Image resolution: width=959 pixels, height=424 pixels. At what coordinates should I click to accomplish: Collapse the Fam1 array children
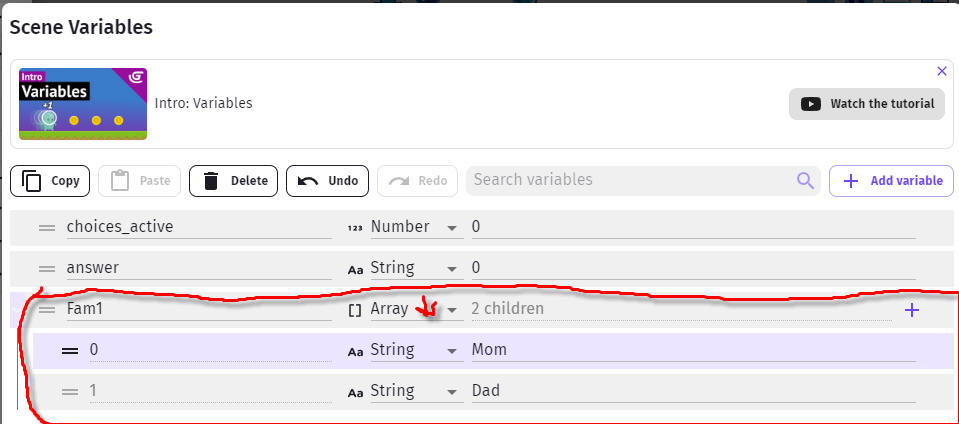(x=17, y=310)
